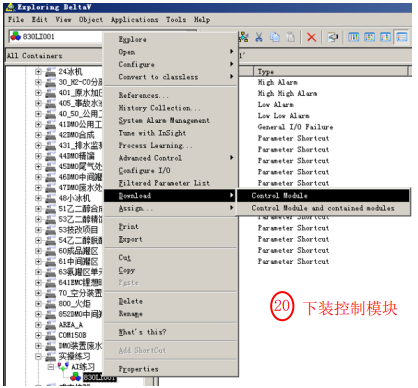Click the Properties hand toolbar icon

pos(333,37)
